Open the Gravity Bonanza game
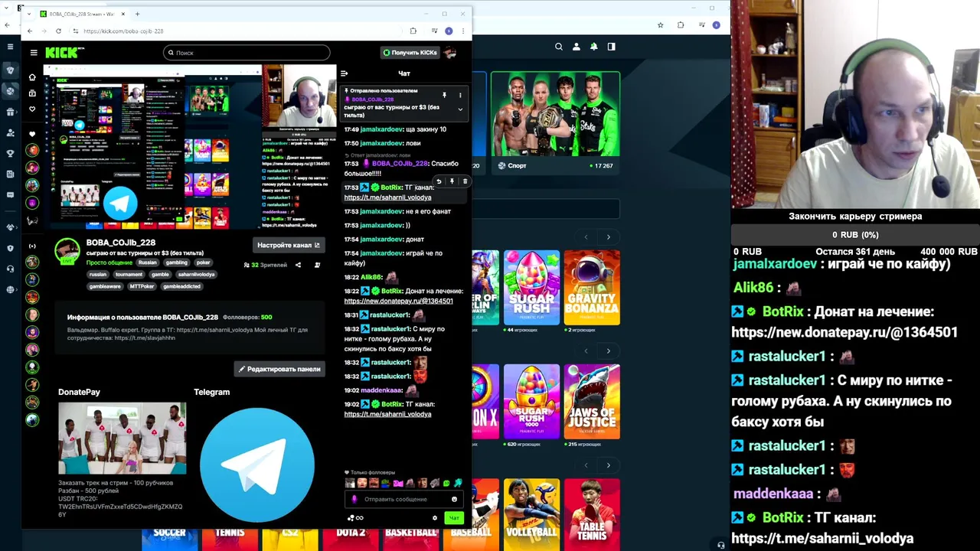This screenshot has height=551, width=980. pos(592,288)
